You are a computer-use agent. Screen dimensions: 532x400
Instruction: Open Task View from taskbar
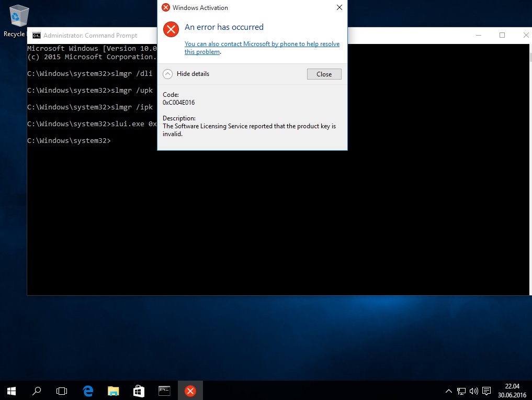61,391
